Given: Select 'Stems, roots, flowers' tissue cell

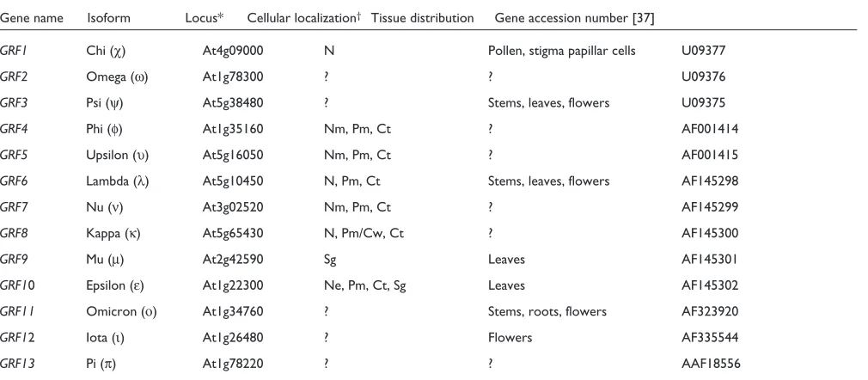Looking at the screenshot, I should (547, 311).
